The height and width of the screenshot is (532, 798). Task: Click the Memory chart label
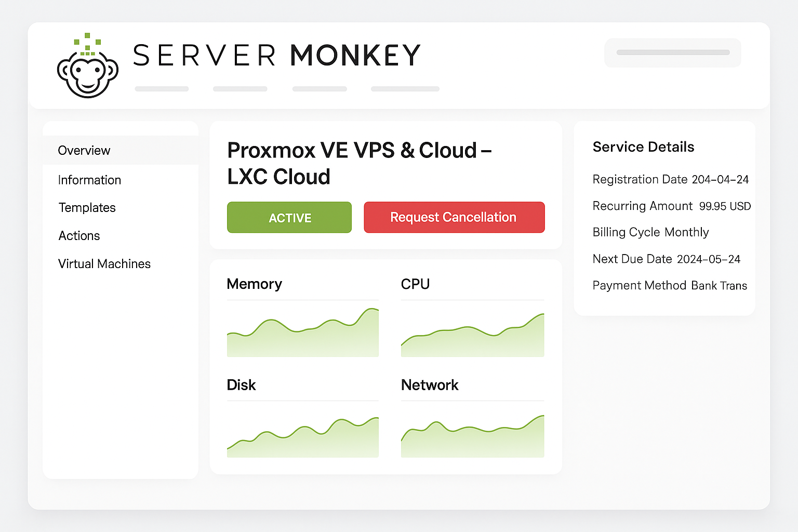tap(255, 284)
